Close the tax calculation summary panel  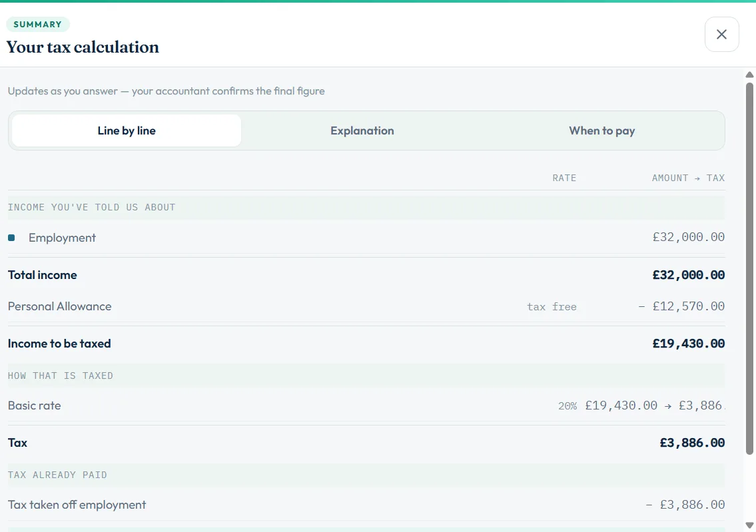click(x=721, y=34)
